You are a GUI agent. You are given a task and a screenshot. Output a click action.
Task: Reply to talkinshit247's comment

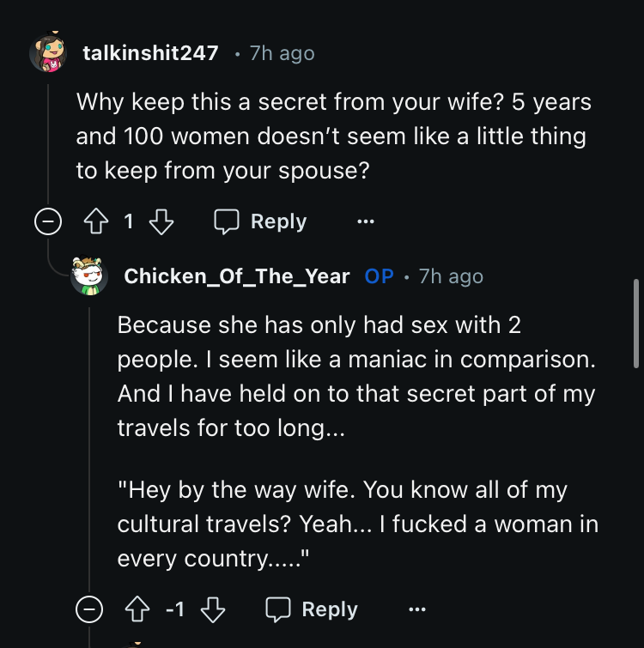(x=261, y=222)
